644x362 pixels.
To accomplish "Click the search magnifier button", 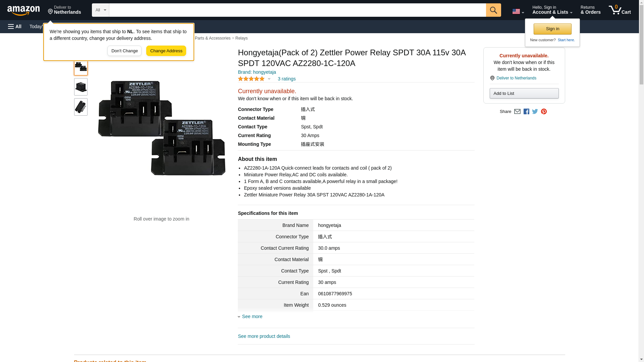I will click(x=493, y=10).
